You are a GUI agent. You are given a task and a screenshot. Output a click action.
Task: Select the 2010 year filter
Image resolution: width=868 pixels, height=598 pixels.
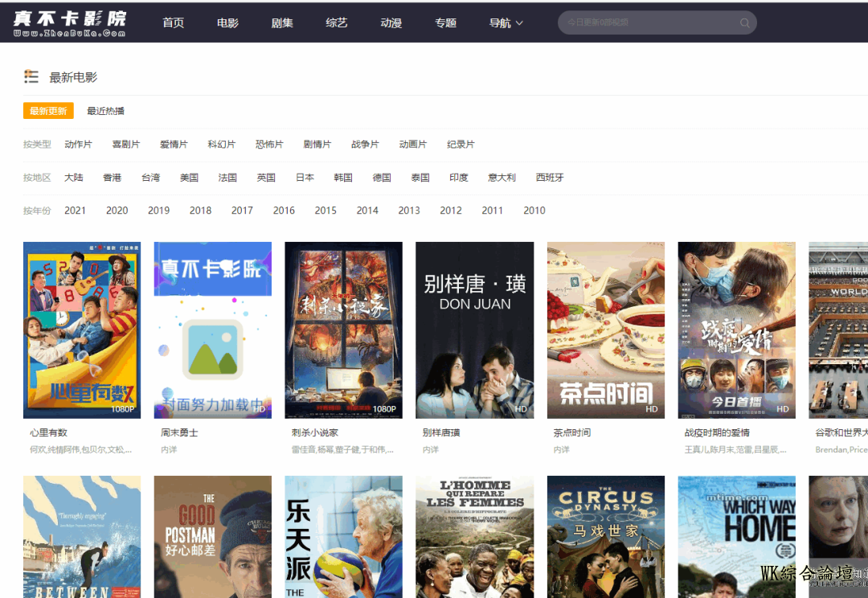pos(534,211)
